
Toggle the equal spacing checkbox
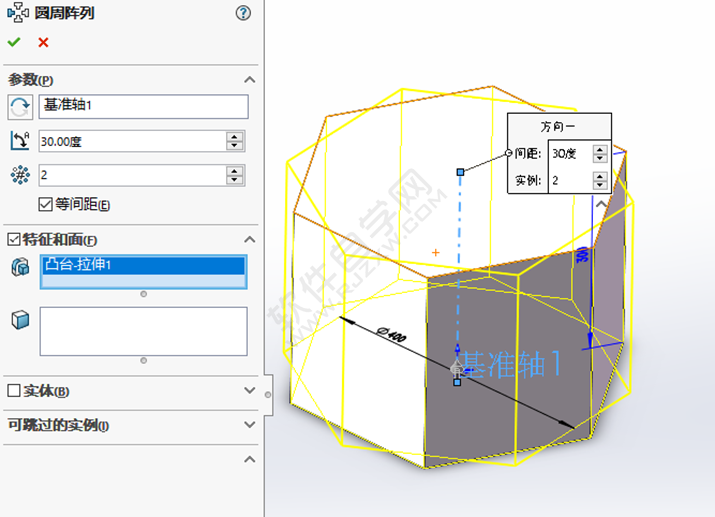click(46, 204)
